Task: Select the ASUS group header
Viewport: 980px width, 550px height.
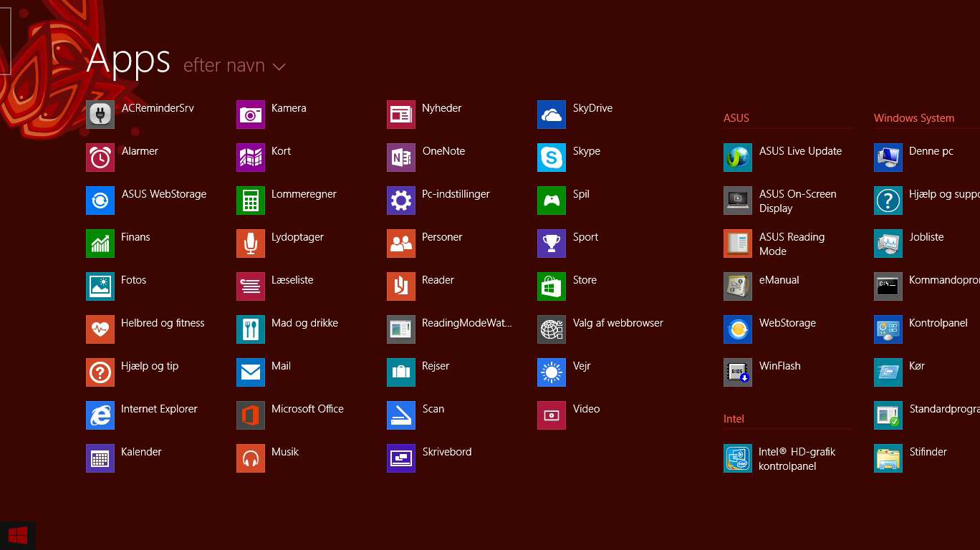Action: (736, 118)
